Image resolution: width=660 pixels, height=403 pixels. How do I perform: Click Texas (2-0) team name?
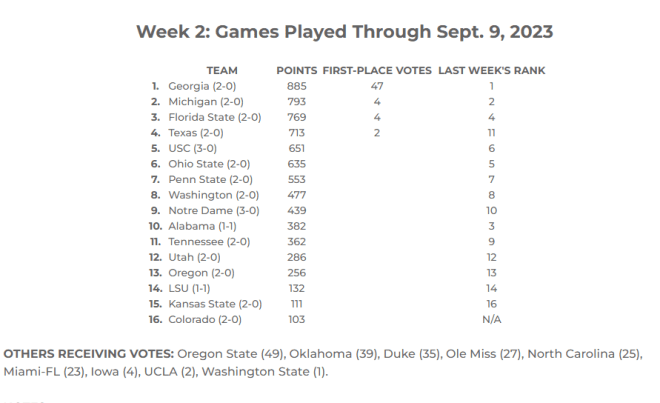click(x=196, y=133)
